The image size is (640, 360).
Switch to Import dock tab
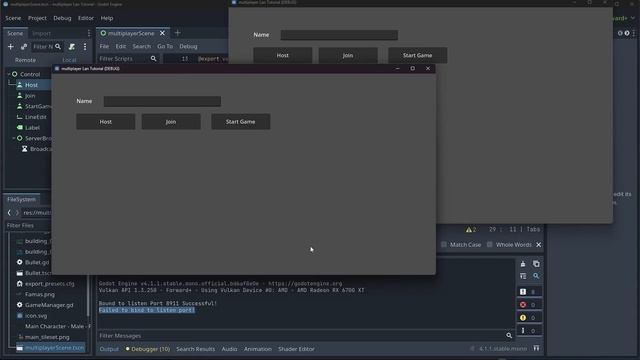(x=41, y=33)
